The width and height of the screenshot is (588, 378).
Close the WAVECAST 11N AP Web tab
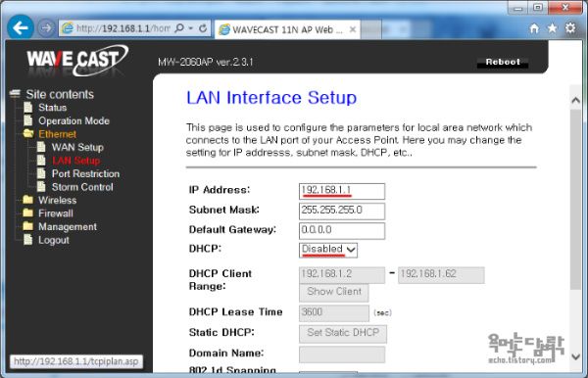(353, 29)
